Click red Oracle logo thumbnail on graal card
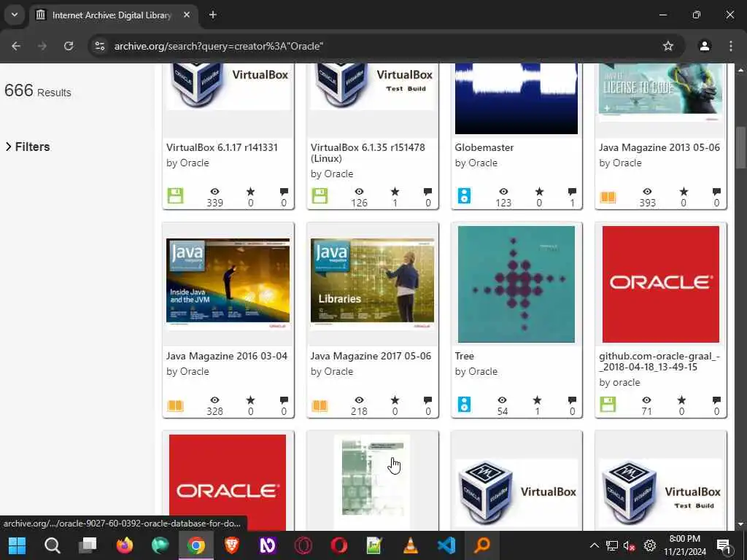747x560 pixels. tap(661, 284)
